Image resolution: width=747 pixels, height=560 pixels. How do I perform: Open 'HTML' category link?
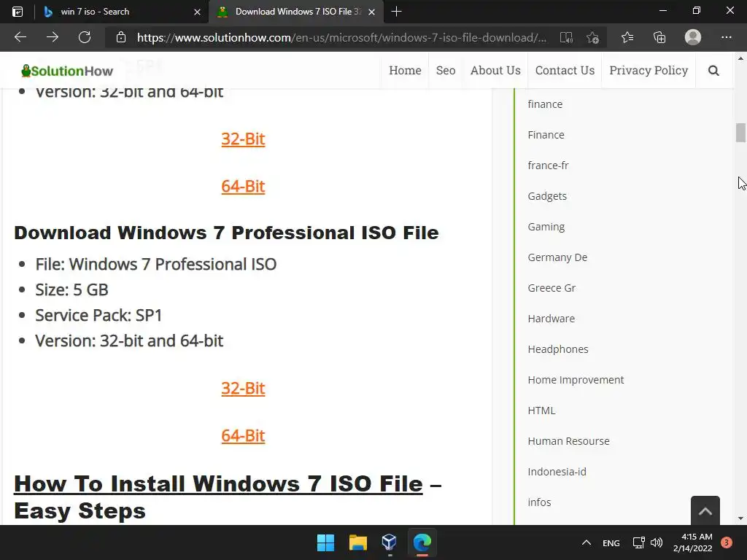[x=542, y=411]
